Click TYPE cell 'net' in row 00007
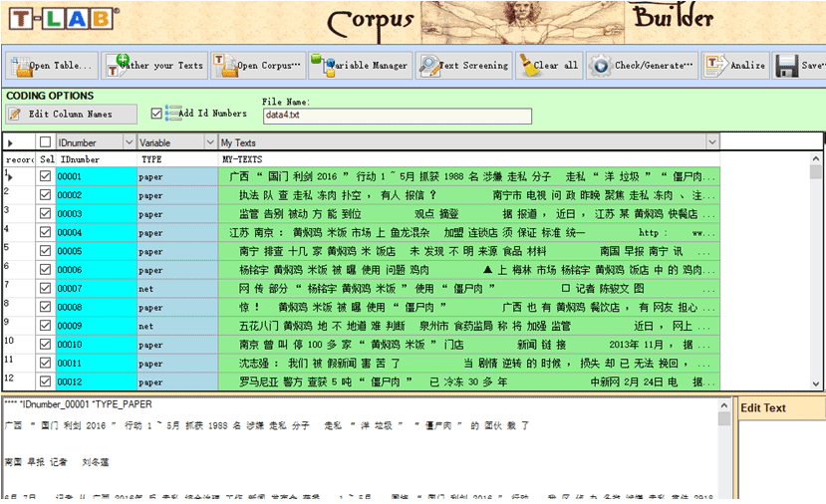This screenshot has height=504, width=826. point(177,289)
